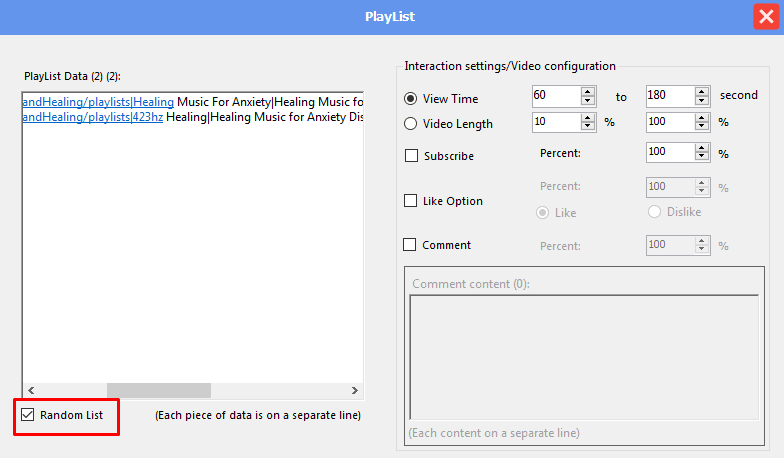Click the playlist horizontal scrollbar thumb
This screenshot has width=784, height=458.
pos(159,390)
